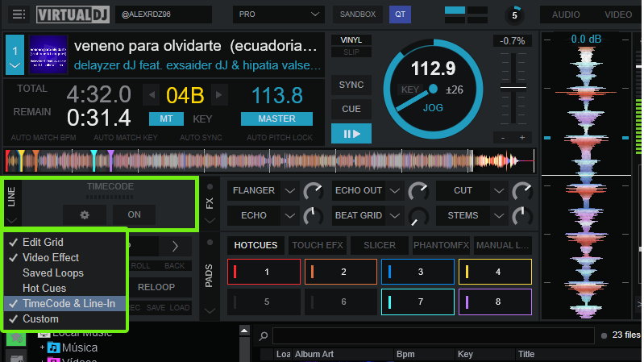The width and height of the screenshot is (644, 362).
Task: Click the track album art thumbnail
Action: tap(48, 55)
